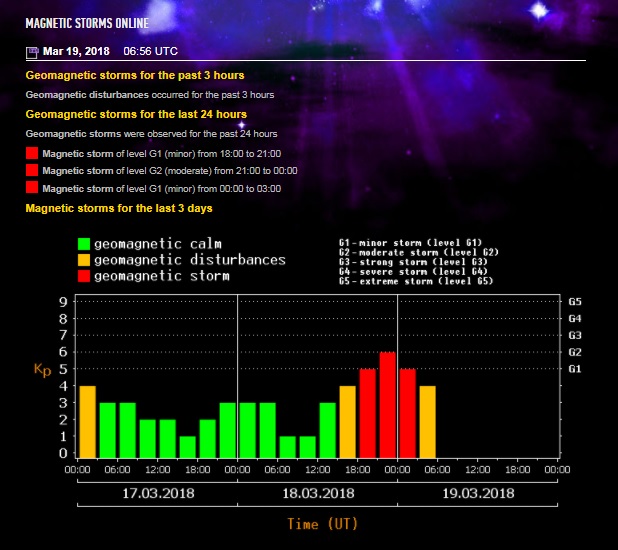Viewport: 618px width, 550px height.
Task: Click the calendar icon beside Mar 19, 2018
Action: click(32, 51)
